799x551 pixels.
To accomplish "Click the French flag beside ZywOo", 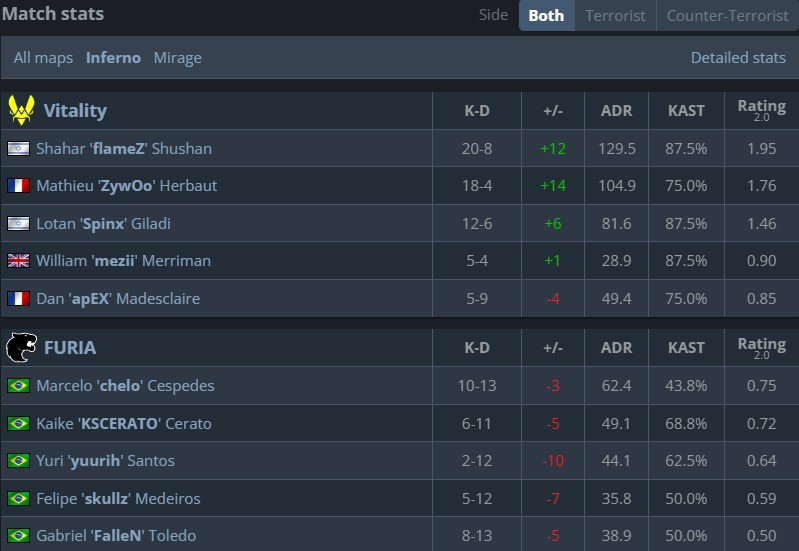I will 18,185.
